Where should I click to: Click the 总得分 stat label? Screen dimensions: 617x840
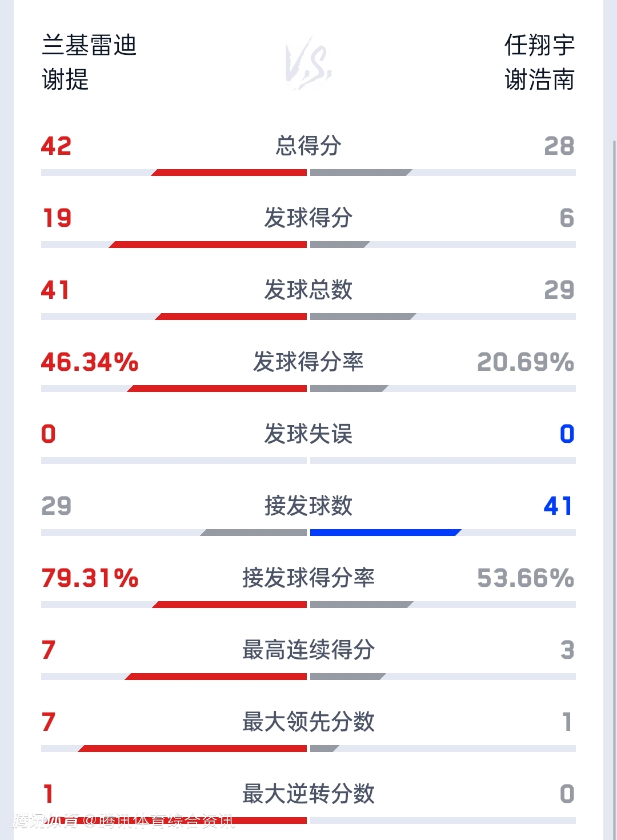pyautogui.click(x=308, y=146)
